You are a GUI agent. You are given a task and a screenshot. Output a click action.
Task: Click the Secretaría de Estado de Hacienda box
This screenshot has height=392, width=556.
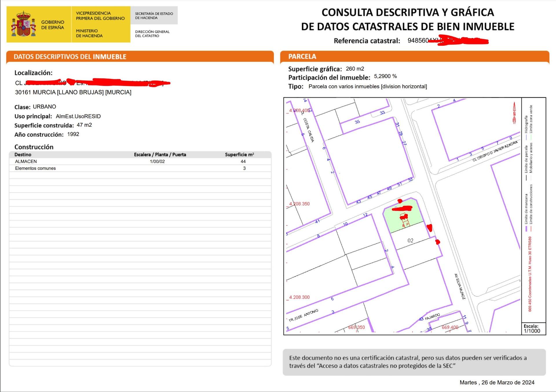[x=154, y=16]
